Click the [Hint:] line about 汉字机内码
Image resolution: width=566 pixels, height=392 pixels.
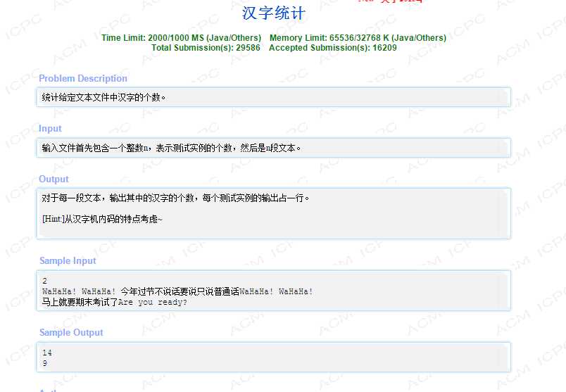102,219
